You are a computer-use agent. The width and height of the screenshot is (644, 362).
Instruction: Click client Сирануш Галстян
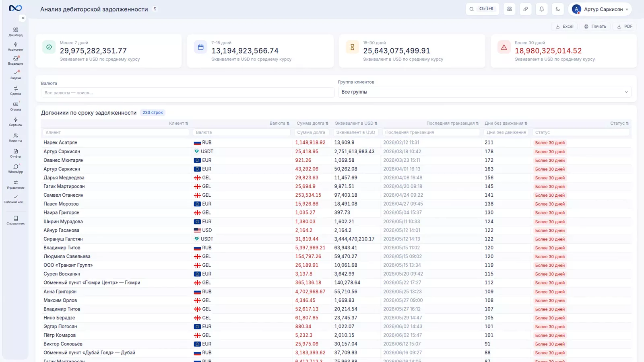[63, 239]
